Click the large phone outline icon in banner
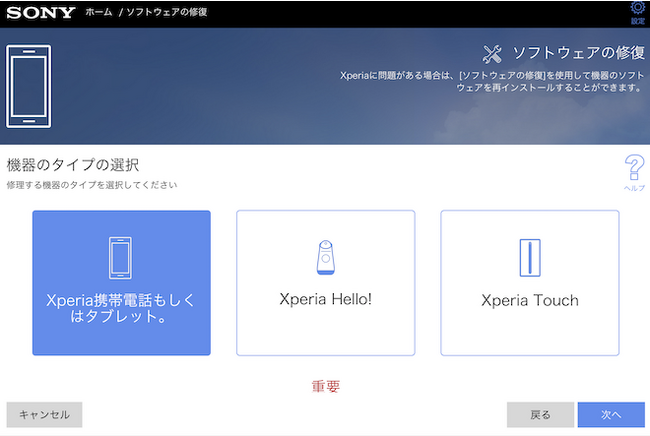 (28, 86)
